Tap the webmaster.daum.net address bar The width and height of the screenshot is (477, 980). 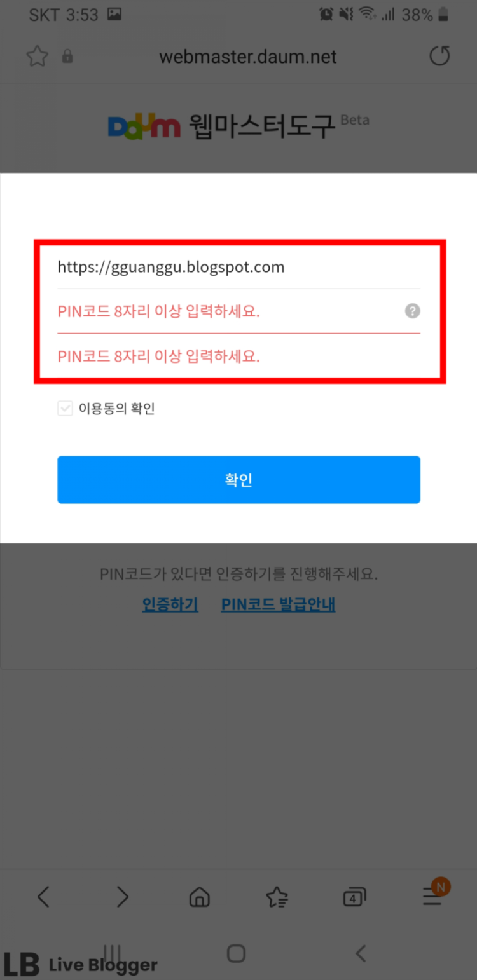coord(248,57)
